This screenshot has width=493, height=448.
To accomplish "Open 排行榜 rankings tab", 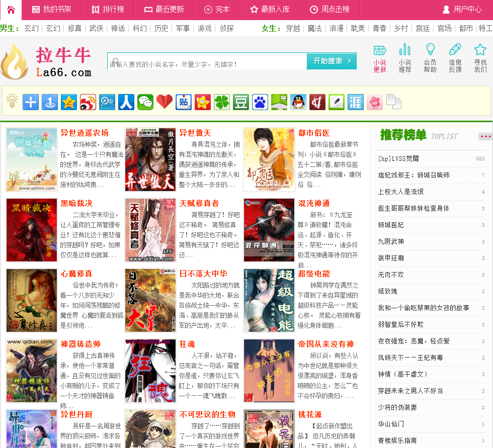I will click(108, 10).
